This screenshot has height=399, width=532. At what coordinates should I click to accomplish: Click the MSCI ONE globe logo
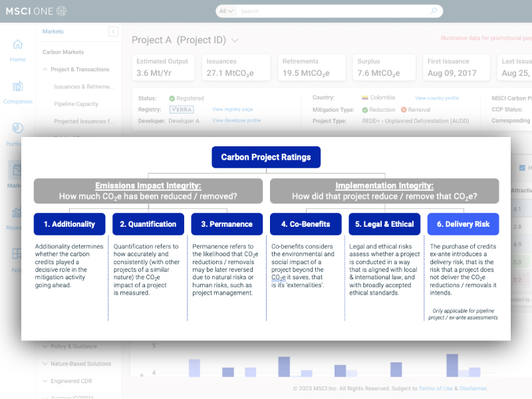point(61,11)
